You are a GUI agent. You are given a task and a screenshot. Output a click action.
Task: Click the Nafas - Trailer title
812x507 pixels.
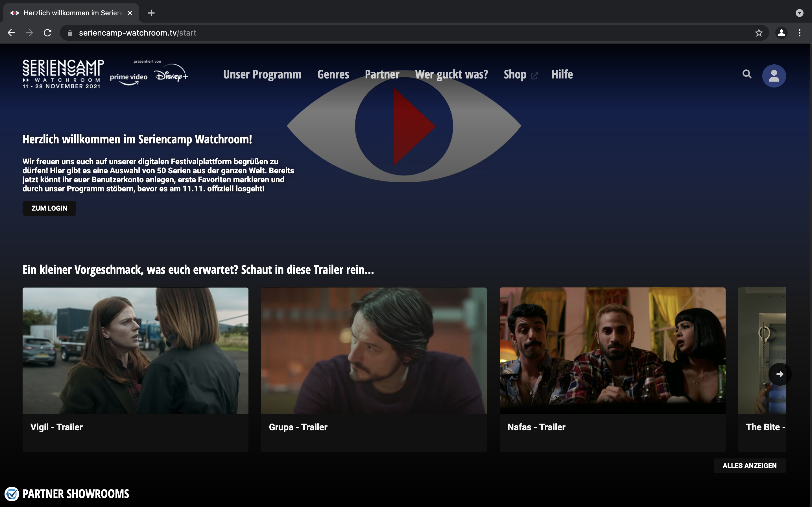[x=536, y=427]
